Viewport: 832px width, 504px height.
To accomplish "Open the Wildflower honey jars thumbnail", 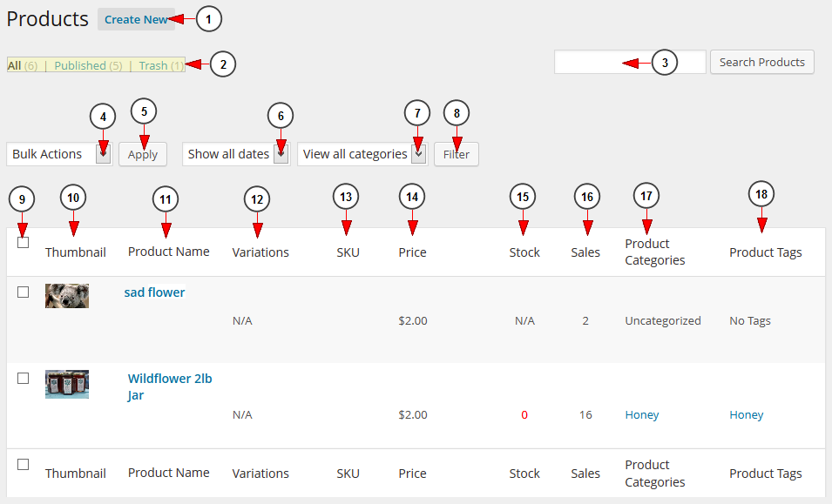I will (67, 384).
